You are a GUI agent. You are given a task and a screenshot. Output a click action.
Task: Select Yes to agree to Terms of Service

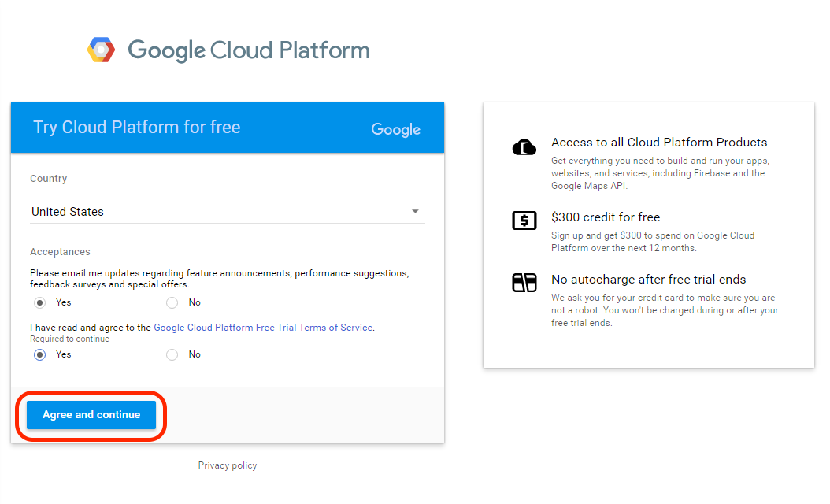coord(39,354)
